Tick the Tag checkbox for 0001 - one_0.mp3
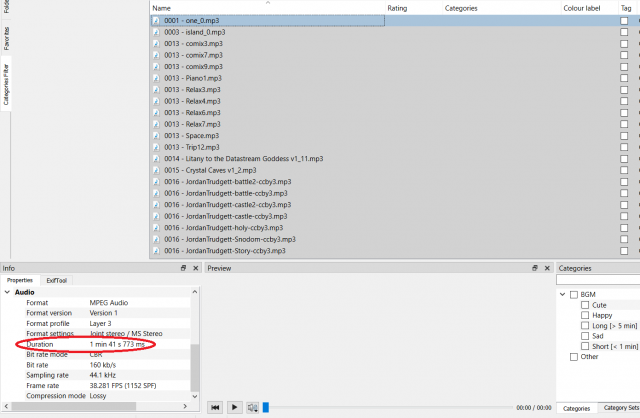The image size is (640, 418). pyautogui.click(x=624, y=20)
